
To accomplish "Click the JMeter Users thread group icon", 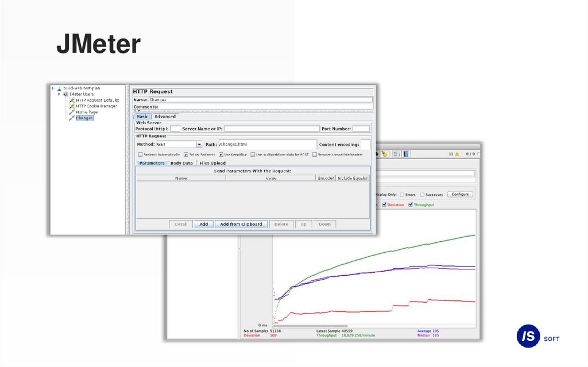I will click(65, 94).
